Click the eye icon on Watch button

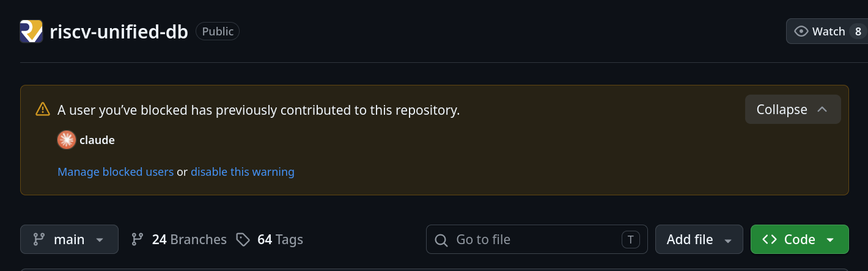click(x=801, y=31)
